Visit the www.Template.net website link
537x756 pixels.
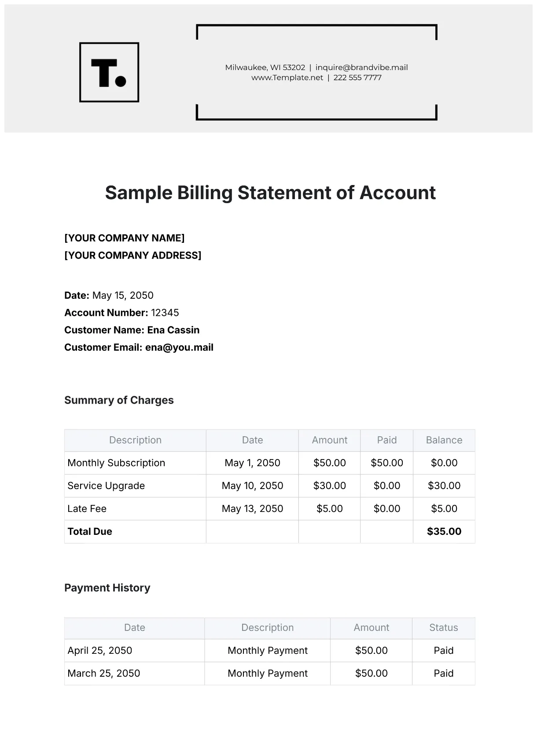point(287,78)
